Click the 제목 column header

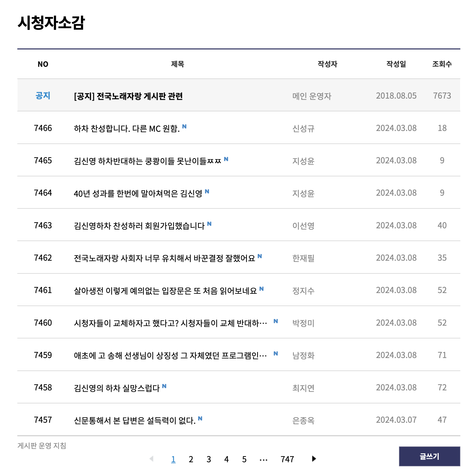tap(177, 64)
